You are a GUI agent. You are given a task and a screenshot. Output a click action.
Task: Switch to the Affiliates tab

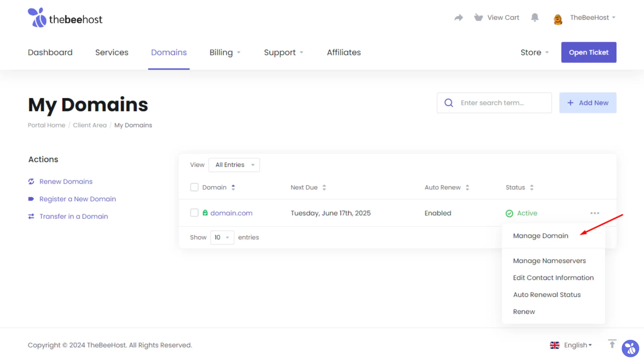pyautogui.click(x=343, y=52)
